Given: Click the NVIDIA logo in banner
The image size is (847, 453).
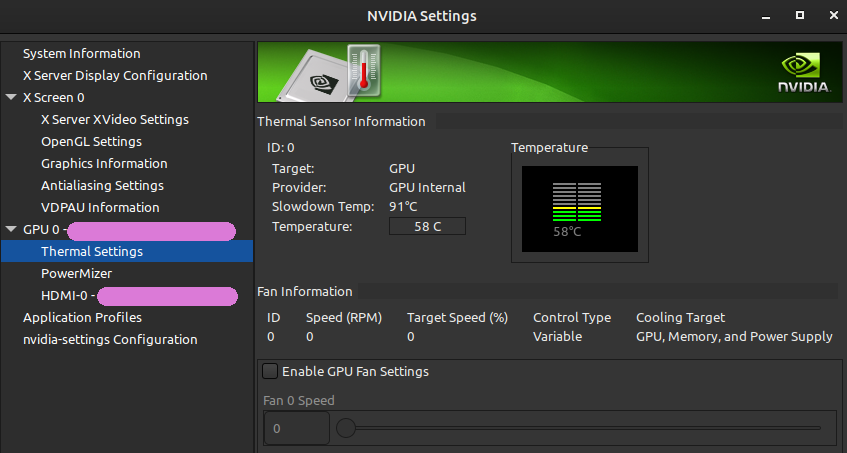Looking at the screenshot, I should pos(804,73).
